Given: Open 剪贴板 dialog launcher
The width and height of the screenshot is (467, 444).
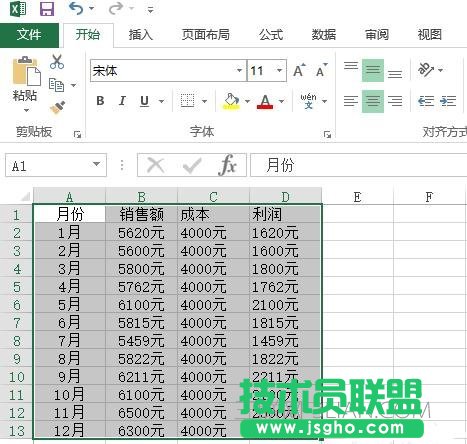Looking at the screenshot, I should pos(77,134).
